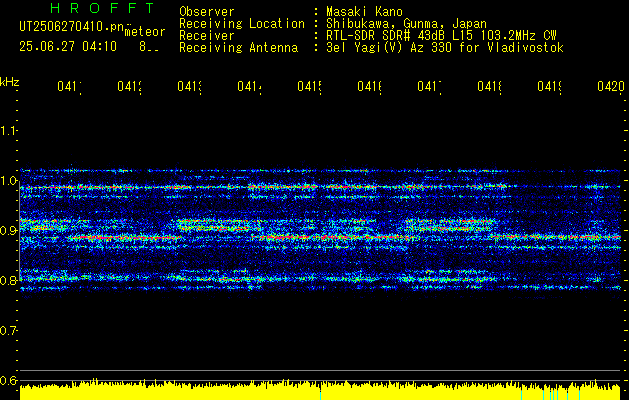Click the 1.0 kHz axis label
Screen dimensions: 629x400
[8, 181]
